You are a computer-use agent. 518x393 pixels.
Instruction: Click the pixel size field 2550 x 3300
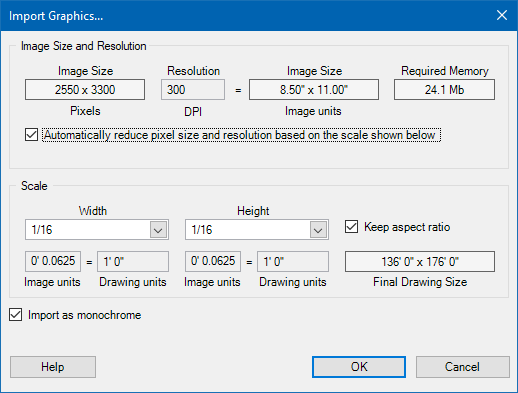point(85,90)
